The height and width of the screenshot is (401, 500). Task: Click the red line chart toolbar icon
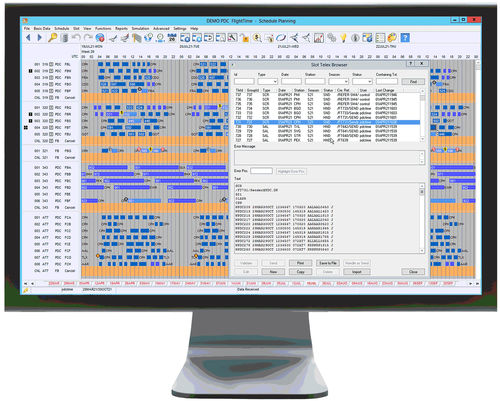318,38
